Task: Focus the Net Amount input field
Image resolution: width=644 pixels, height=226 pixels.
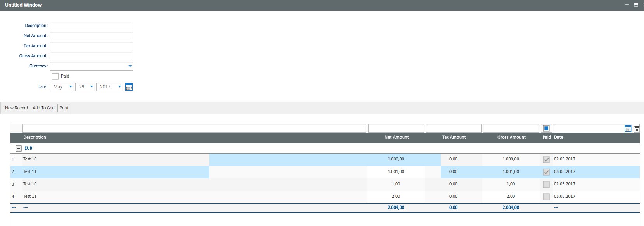Action: (x=92, y=36)
